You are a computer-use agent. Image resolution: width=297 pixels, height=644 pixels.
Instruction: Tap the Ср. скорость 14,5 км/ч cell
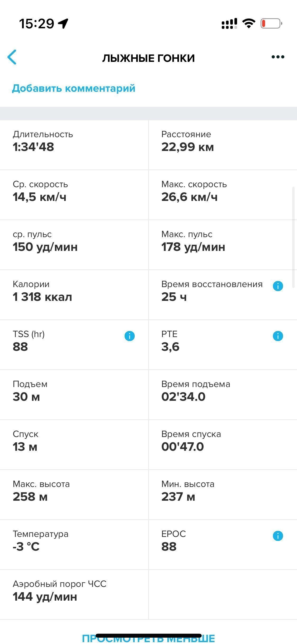click(74, 195)
